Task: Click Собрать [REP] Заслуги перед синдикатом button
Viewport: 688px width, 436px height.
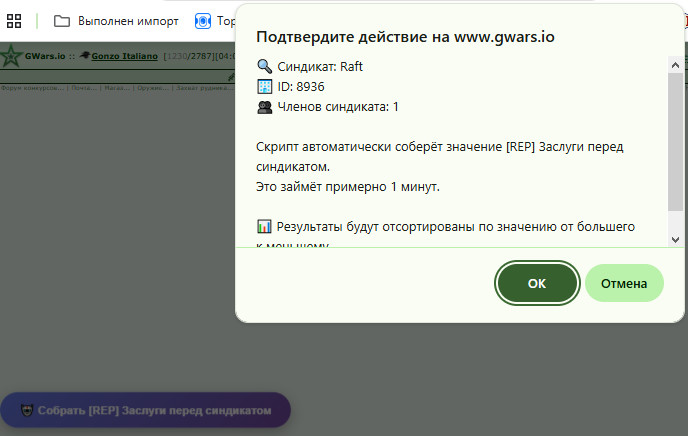Action: point(145,410)
